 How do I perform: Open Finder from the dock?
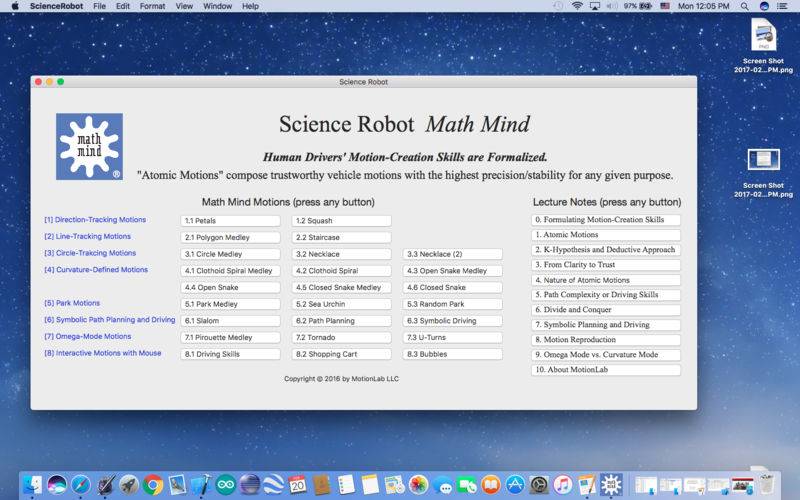[33, 485]
